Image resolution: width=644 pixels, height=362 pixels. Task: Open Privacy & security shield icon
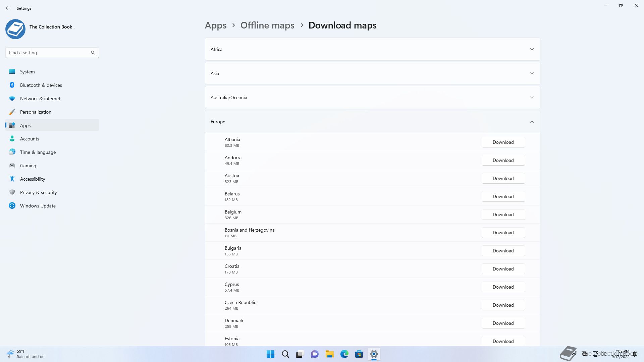(x=12, y=192)
